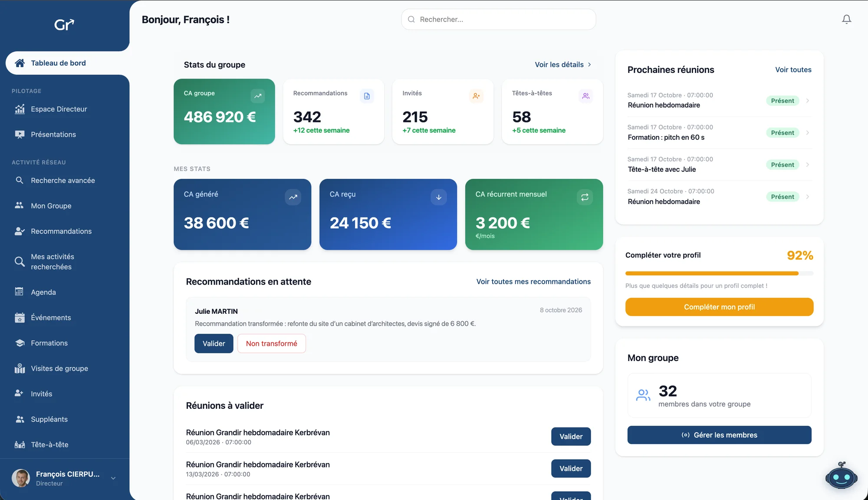
Task: Validate Julie MARTIN's recommendation
Action: [x=214, y=343]
